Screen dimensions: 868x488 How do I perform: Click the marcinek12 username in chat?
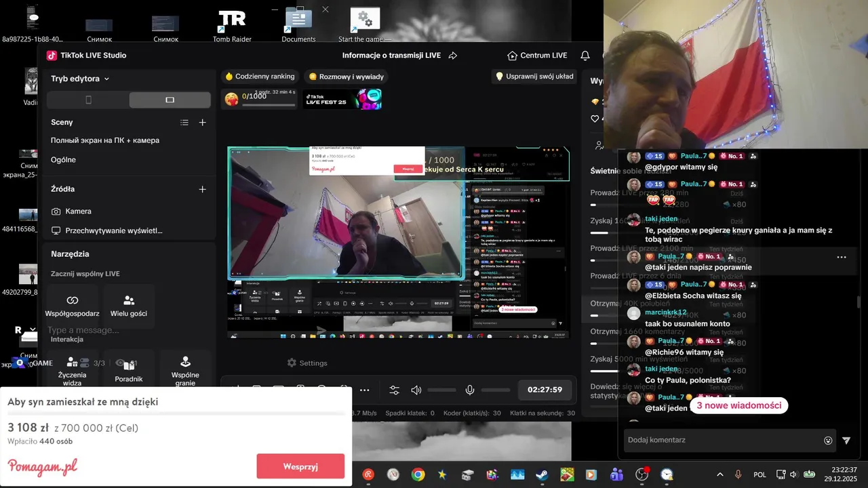pos(666,312)
